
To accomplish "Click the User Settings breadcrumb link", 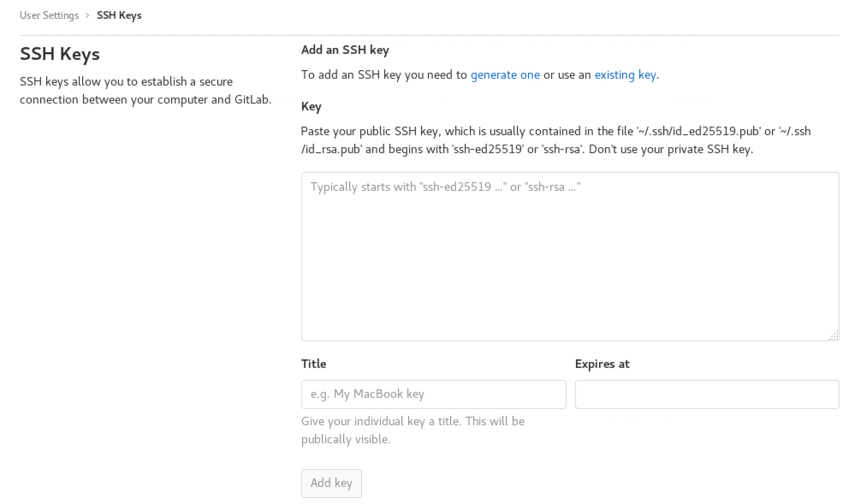I will click(49, 15).
